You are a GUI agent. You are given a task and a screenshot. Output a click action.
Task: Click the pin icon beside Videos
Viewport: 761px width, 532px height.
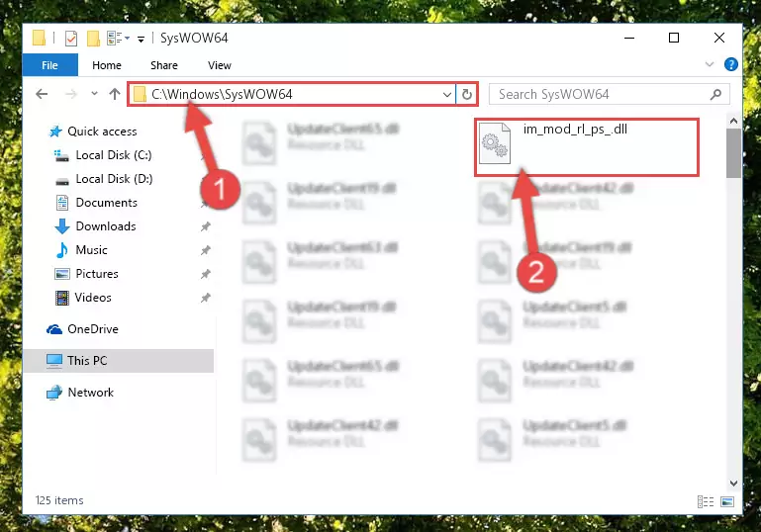point(206,298)
